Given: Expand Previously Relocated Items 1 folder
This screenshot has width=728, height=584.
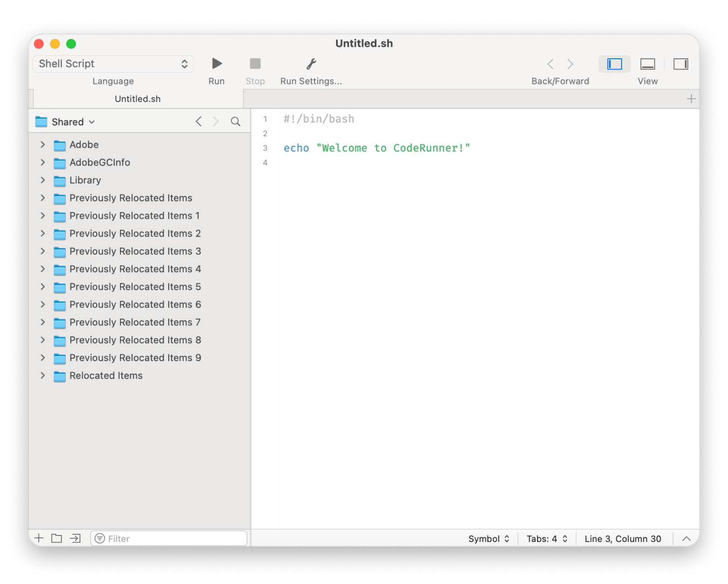Looking at the screenshot, I should (x=43, y=216).
